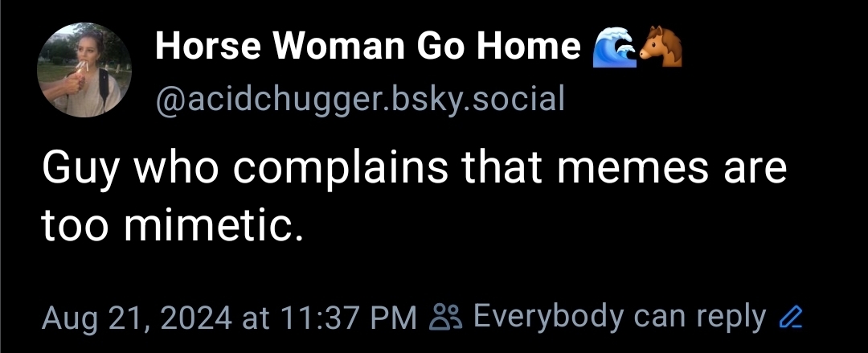Open the "Horse Woman Go Home" display name
Viewport: 868px width, 353px height.
pyautogui.click(x=367, y=47)
